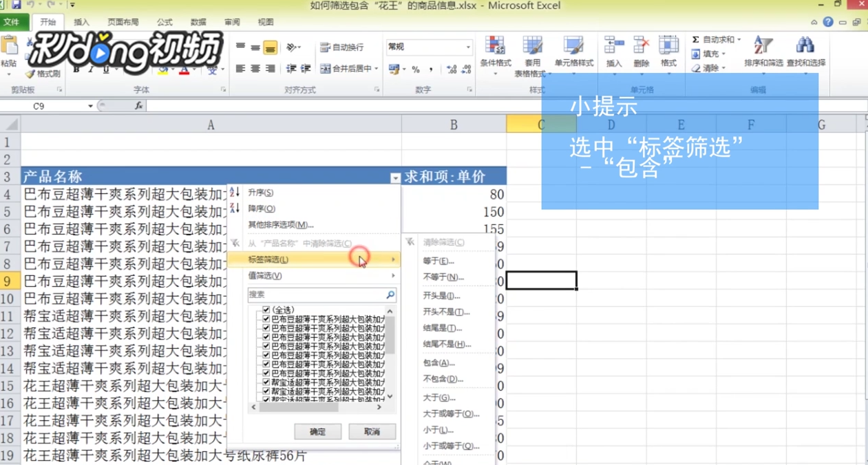Click the align text right icon
Screen dimensions: 868x465
(x=270, y=69)
